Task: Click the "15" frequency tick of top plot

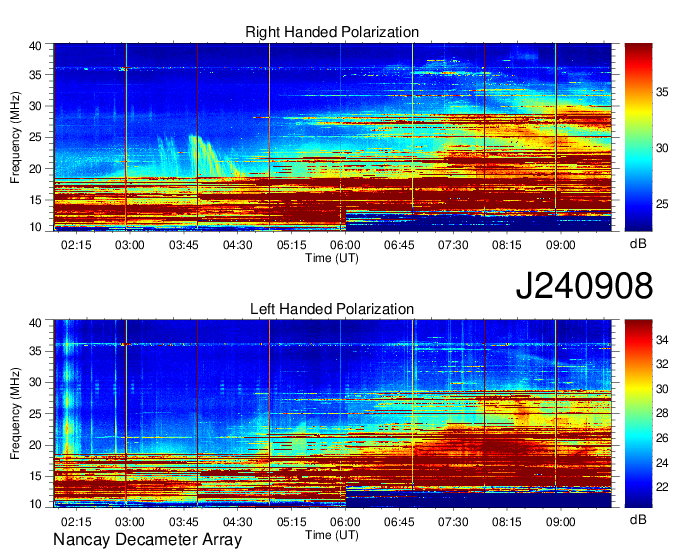Action: point(35,200)
